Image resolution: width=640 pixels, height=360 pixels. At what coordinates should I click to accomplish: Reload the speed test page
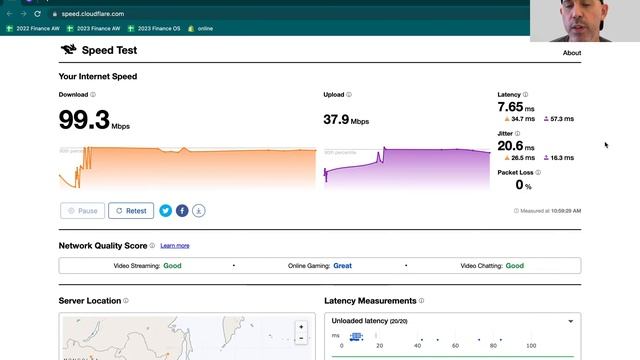point(37,13)
